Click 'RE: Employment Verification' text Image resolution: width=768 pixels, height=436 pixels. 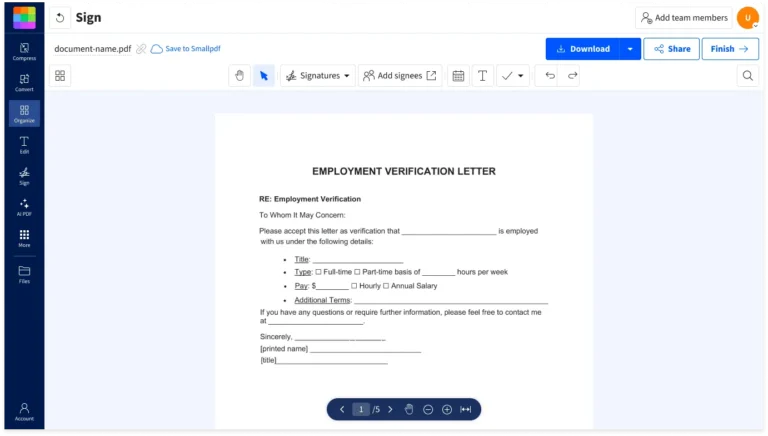[x=310, y=199]
